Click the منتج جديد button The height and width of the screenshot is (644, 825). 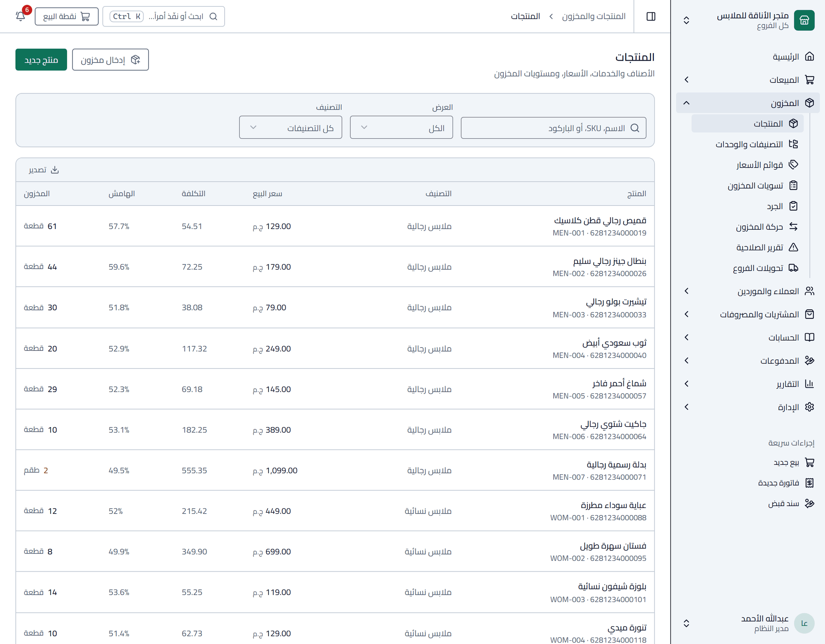point(41,60)
